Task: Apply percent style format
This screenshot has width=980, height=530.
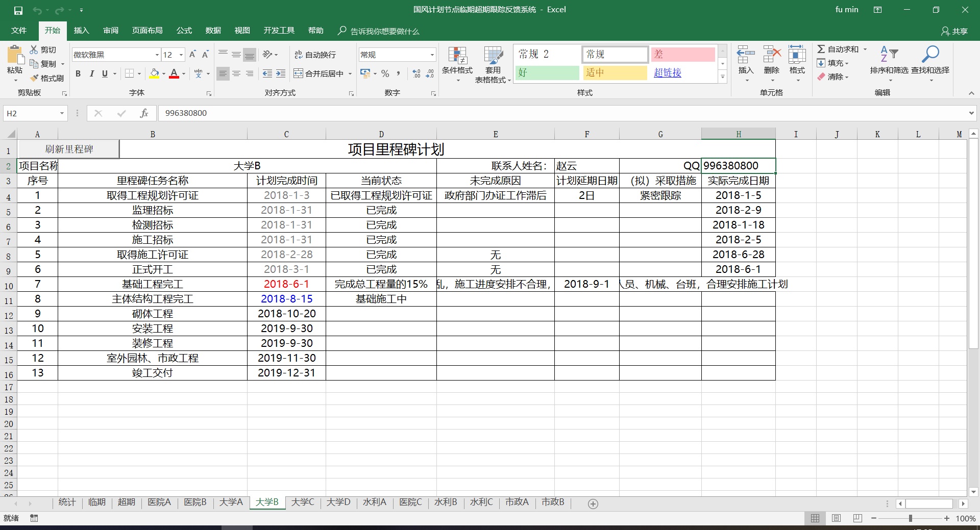Action: [385, 73]
